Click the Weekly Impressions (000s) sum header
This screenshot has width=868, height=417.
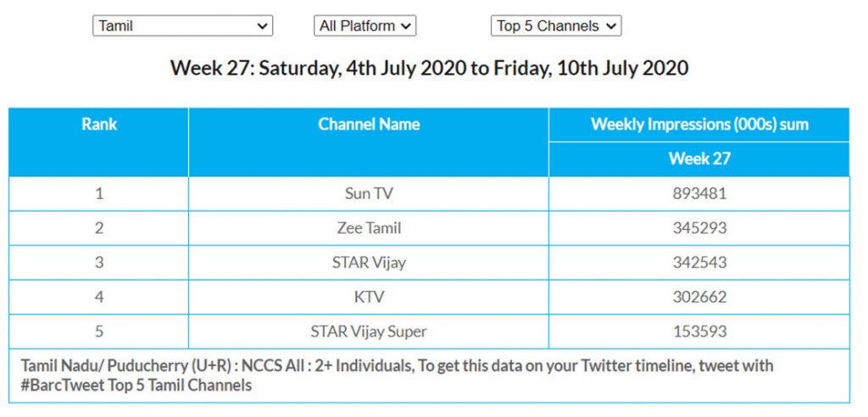tap(699, 125)
